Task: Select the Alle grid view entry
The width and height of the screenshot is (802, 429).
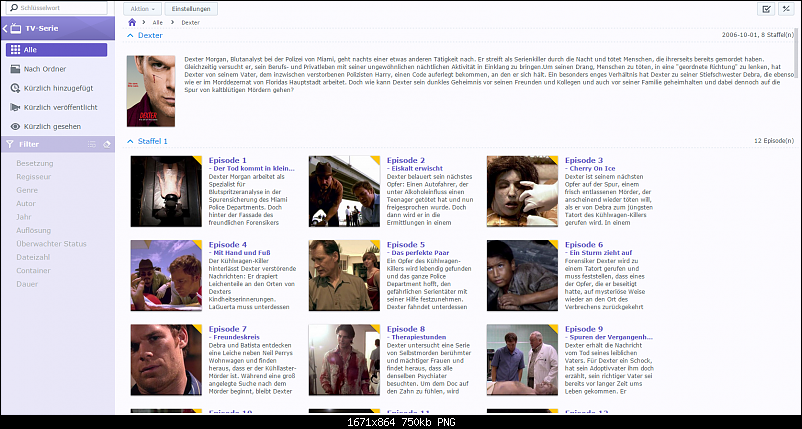Action: click(56, 50)
